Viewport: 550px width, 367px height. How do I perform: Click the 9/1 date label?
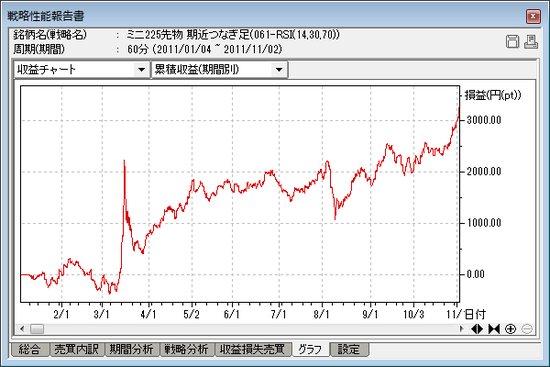coord(370,314)
